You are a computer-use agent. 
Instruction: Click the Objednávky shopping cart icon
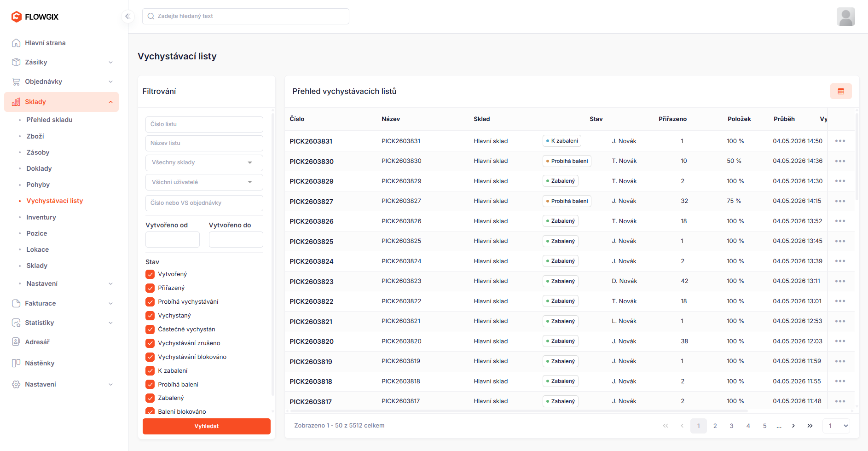click(16, 81)
